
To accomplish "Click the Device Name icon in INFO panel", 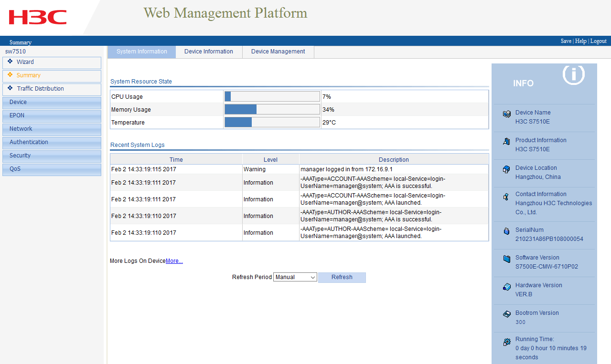I will (x=507, y=114).
